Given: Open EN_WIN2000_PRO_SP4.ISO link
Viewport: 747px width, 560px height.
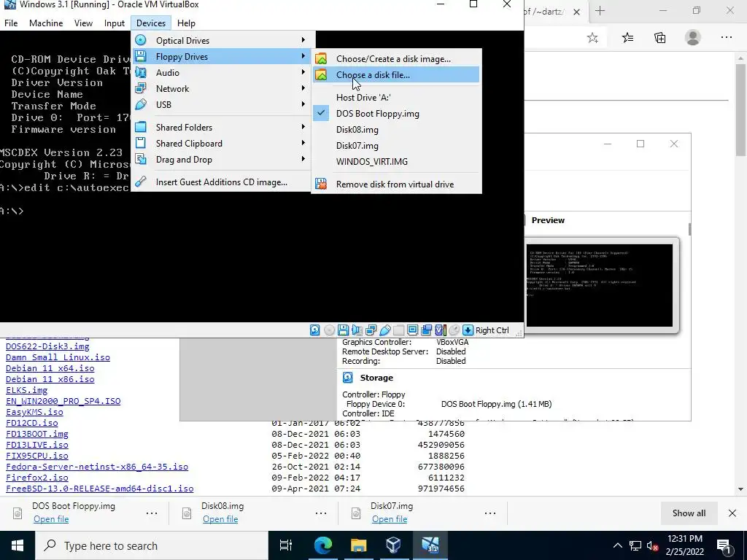Looking at the screenshot, I should [x=63, y=401].
